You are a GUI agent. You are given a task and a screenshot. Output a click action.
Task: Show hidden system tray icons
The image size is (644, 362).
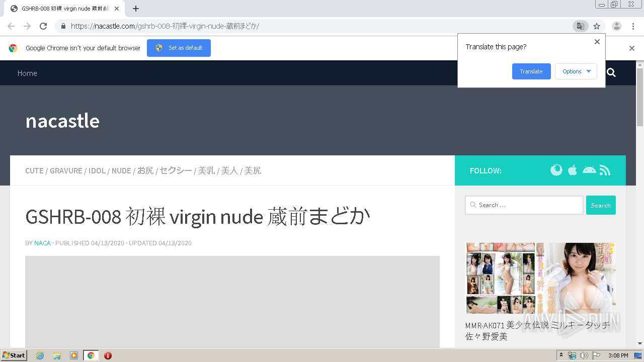pos(561,355)
